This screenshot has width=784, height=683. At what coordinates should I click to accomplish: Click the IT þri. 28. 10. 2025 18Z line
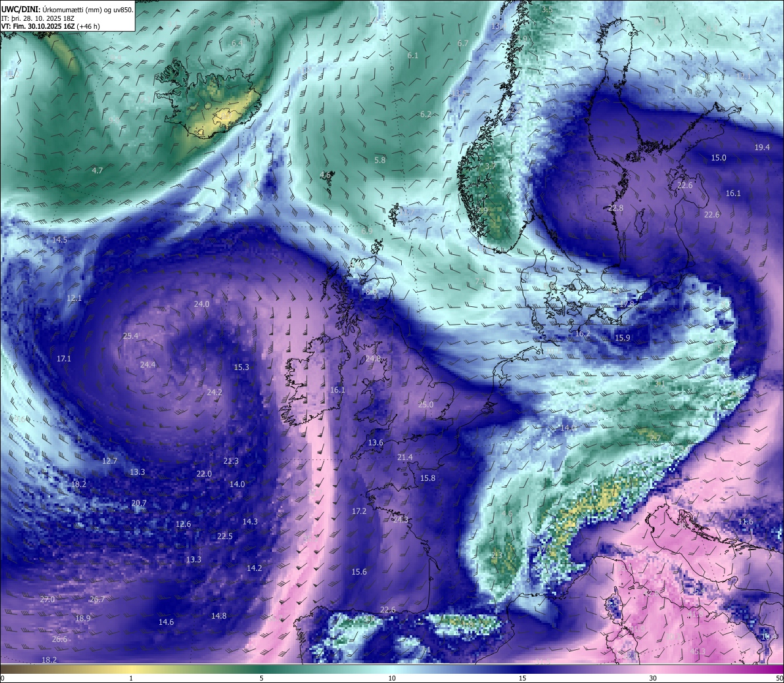(38, 18)
